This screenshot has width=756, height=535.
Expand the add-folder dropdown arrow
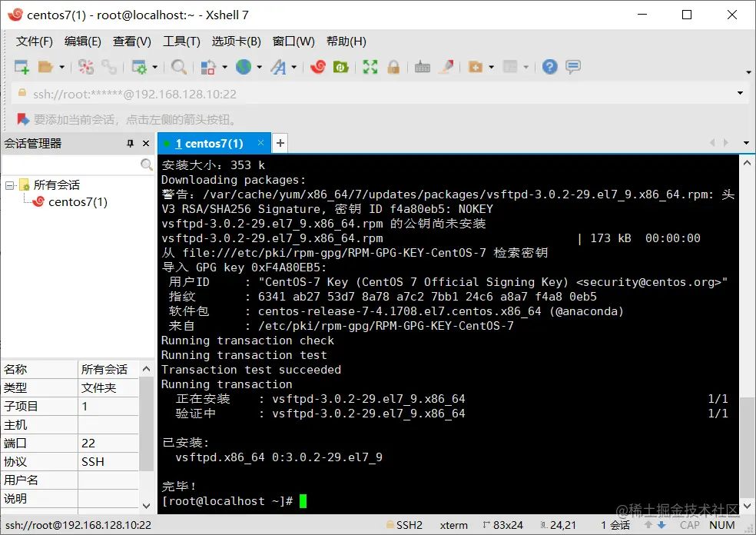coord(491,67)
